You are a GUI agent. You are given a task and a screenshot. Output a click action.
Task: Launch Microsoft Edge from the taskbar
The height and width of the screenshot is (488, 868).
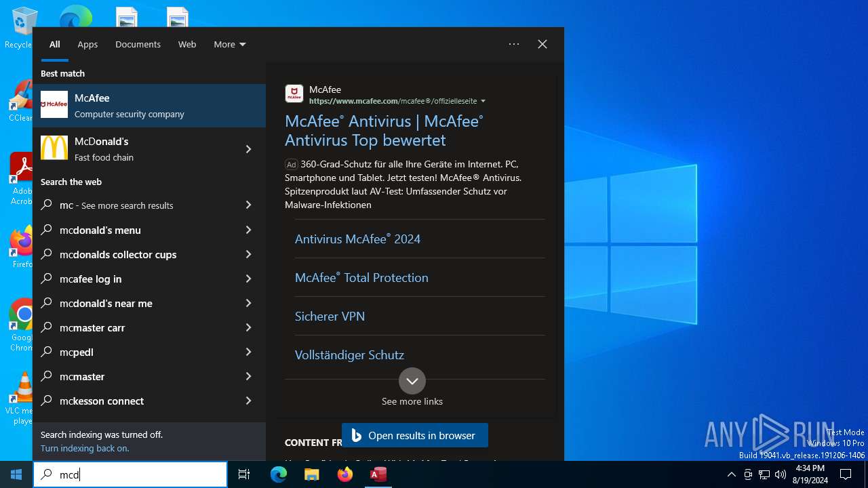279,474
